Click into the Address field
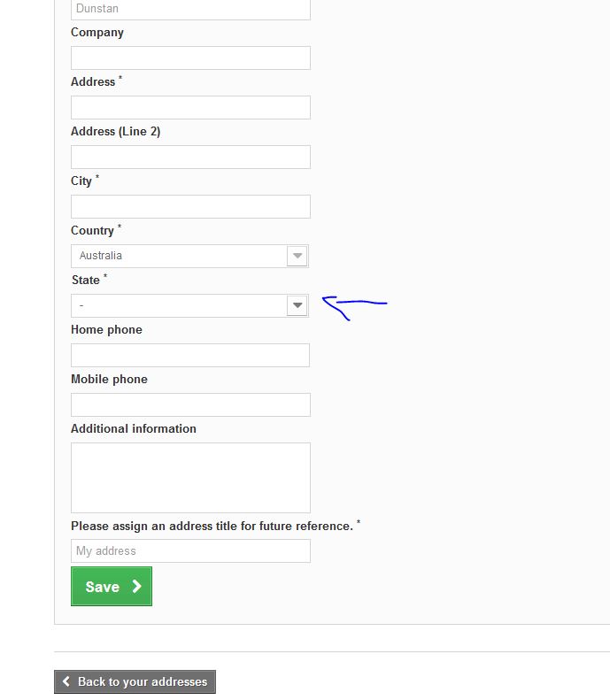The width and height of the screenshot is (610, 700). 190,108
